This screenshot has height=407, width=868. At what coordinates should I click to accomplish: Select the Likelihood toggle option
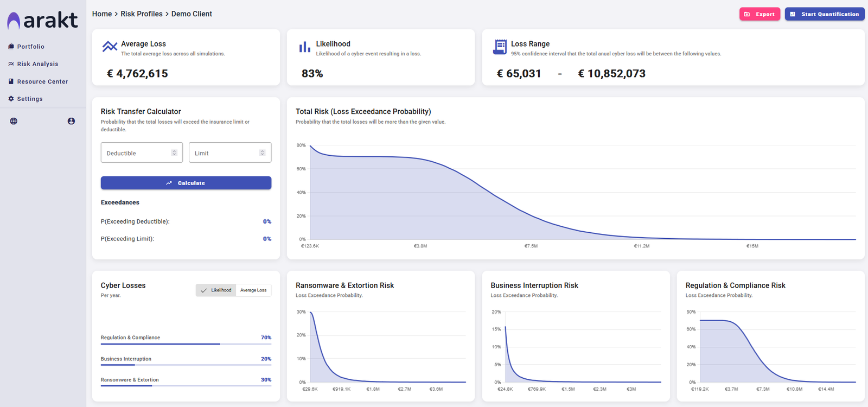216,290
